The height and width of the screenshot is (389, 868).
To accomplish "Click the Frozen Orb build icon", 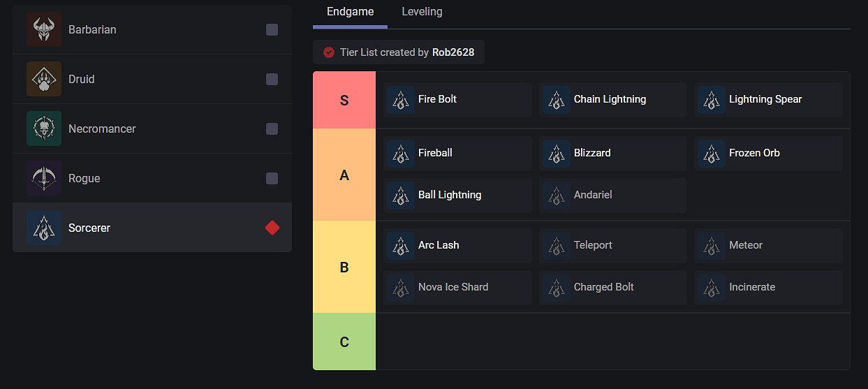I will point(712,153).
